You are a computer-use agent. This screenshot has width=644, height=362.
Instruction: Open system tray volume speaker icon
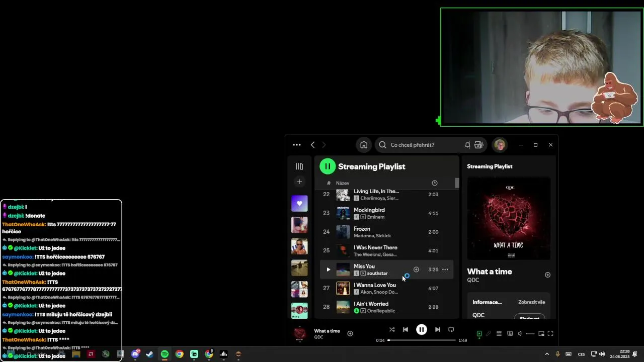pyautogui.click(x=602, y=354)
